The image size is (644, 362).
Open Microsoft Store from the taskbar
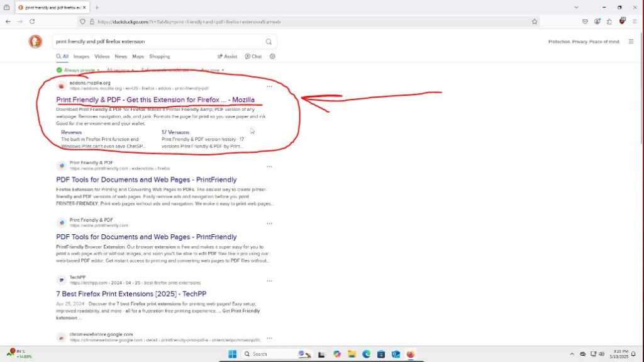pyautogui.click(x=381, y=354)
